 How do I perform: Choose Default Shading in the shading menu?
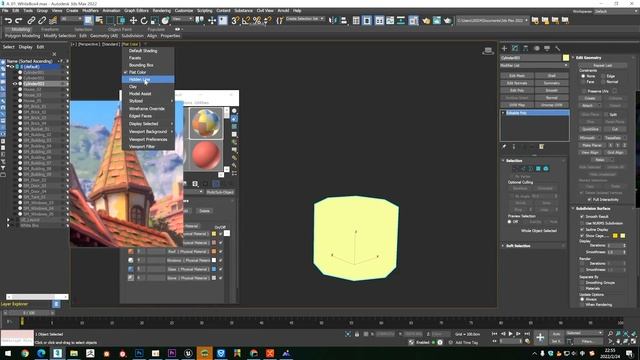(148, 51)
